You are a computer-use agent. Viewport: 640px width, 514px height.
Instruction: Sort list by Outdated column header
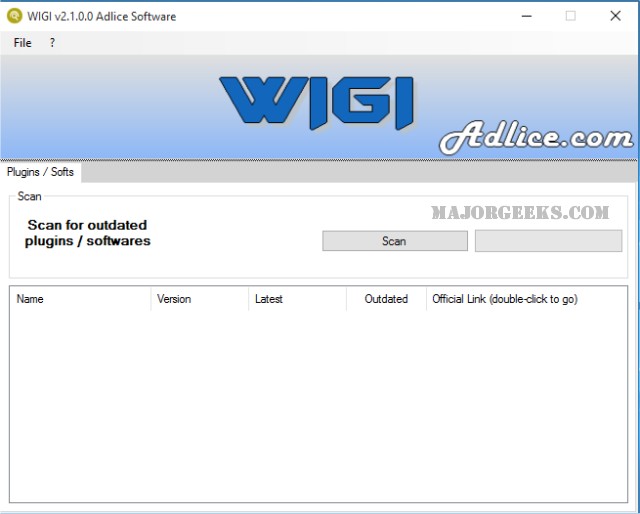pos(386,299)
